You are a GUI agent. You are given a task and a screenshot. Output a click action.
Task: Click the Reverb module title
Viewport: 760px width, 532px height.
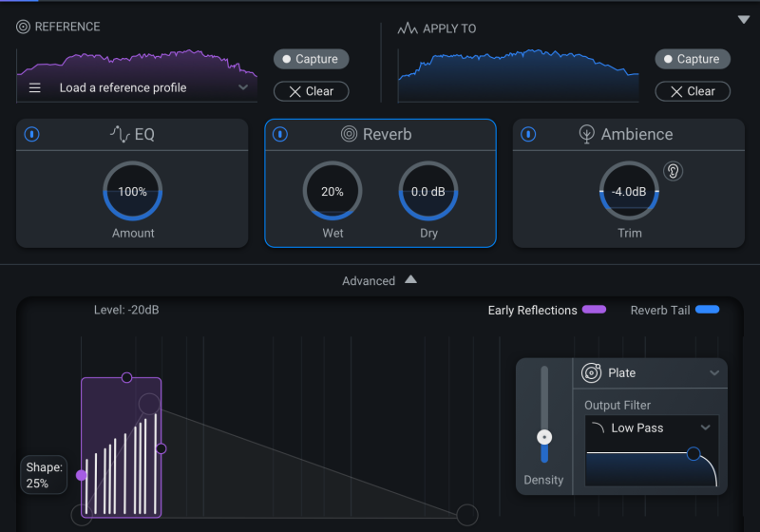click(x=387, y=134)
